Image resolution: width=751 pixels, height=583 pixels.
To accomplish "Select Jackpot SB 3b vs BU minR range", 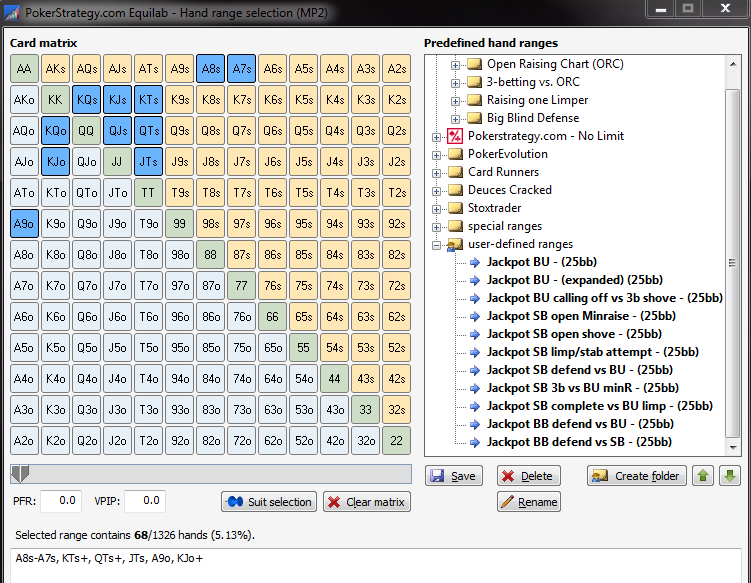I will [x=582, y=388].
